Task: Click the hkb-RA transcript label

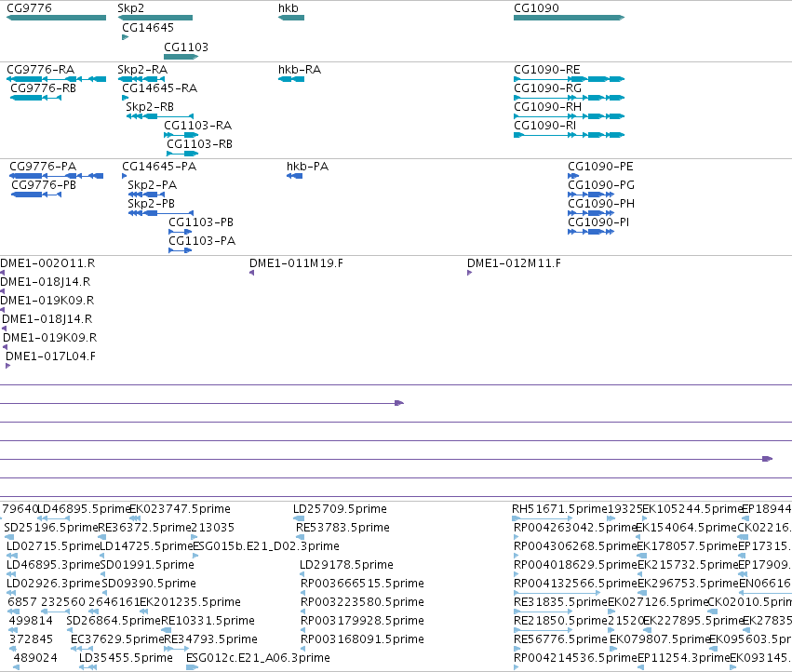Action: 300,70
